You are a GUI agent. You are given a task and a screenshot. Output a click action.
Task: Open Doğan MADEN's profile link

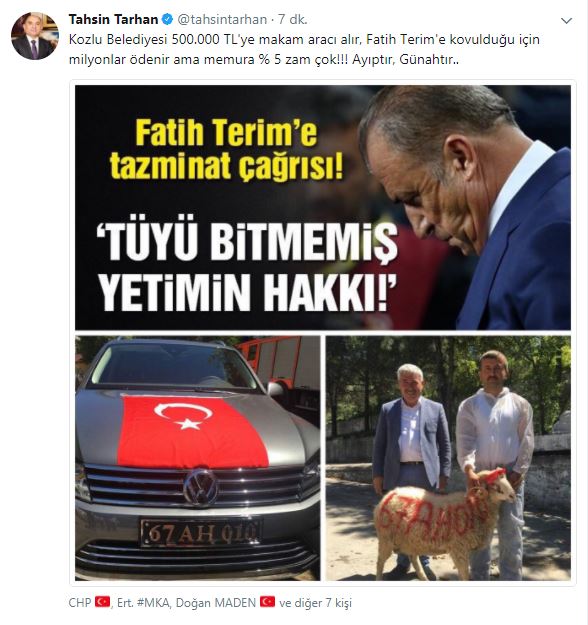(216, 603)
